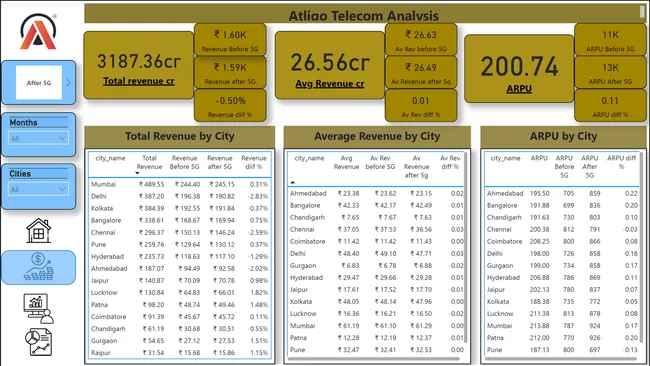Click the Av Rev before 5G column header
650x366 pixels.
point(380,162)
